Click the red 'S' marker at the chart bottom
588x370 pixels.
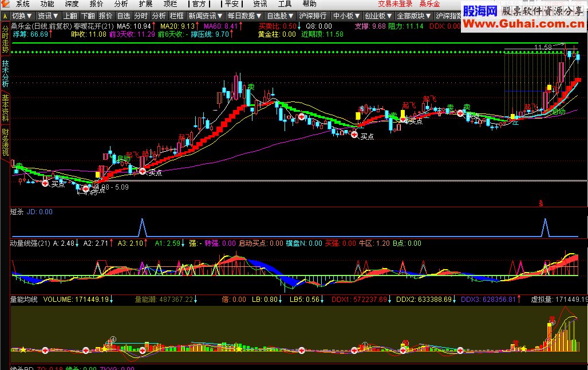540,203
